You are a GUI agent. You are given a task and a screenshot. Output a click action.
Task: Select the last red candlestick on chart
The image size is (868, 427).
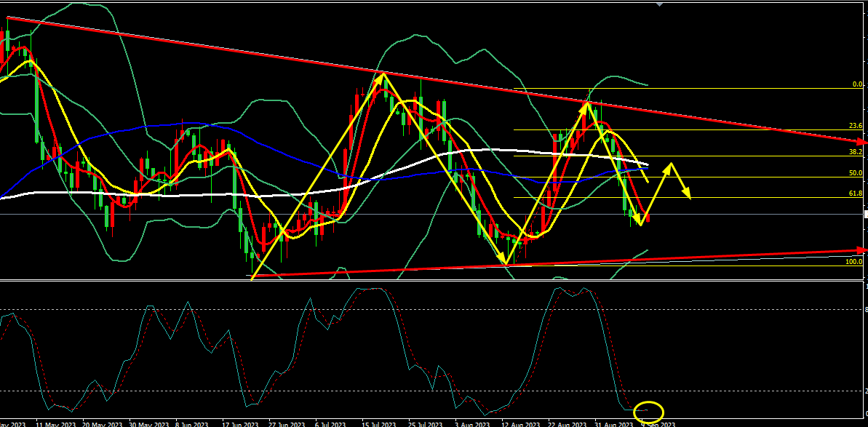[648, 218]
